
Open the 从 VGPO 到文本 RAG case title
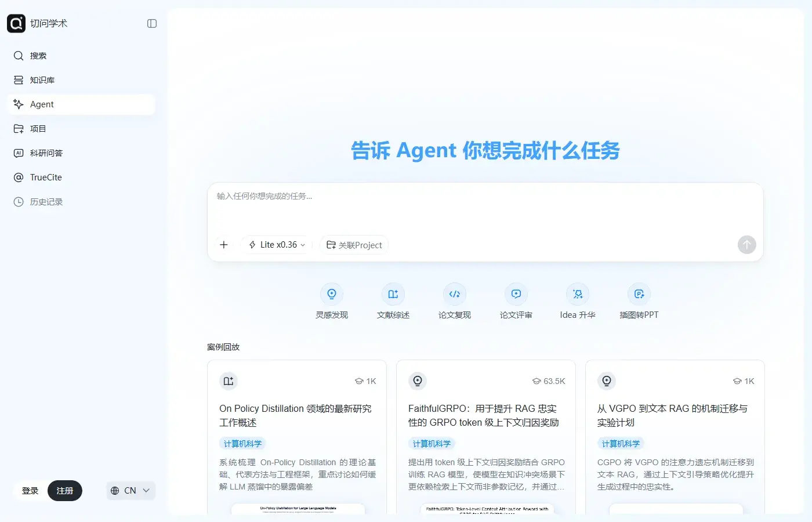pos(673,416)
